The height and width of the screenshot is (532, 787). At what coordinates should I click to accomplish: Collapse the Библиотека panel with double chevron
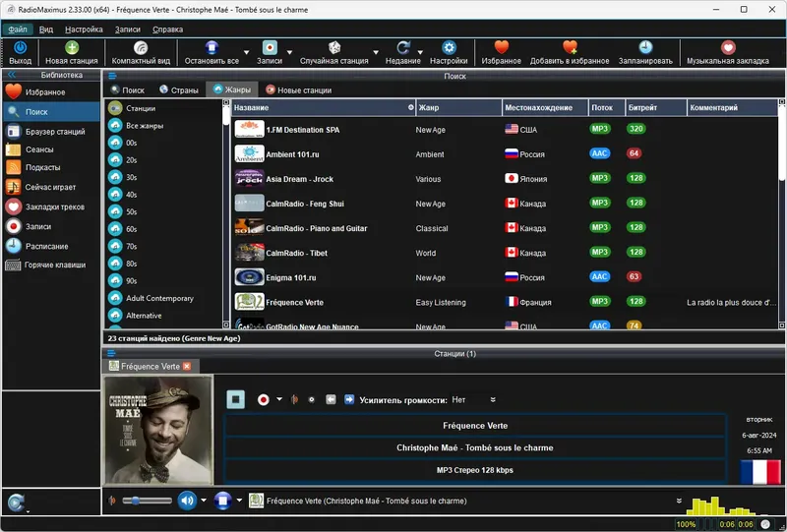point(12,75)
